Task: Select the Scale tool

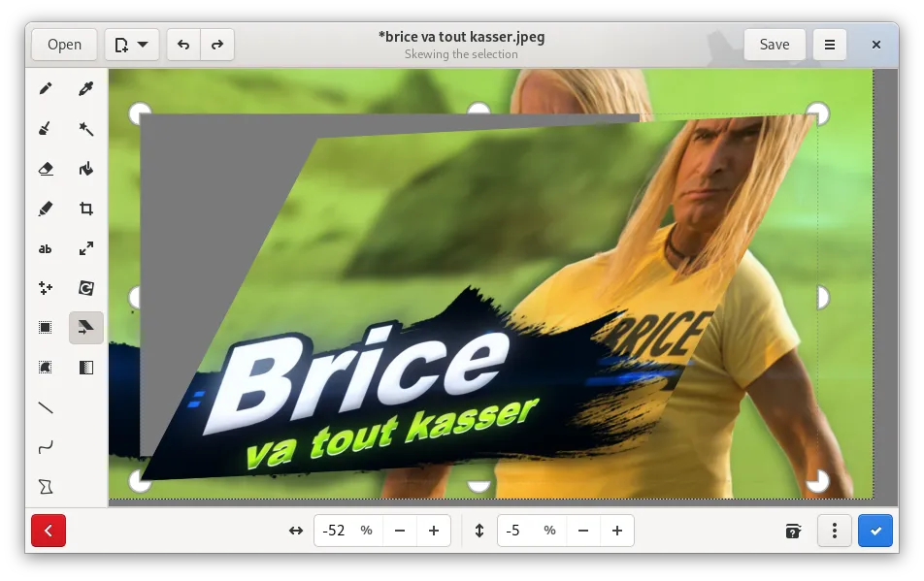Action: click(x=86, y=248)
